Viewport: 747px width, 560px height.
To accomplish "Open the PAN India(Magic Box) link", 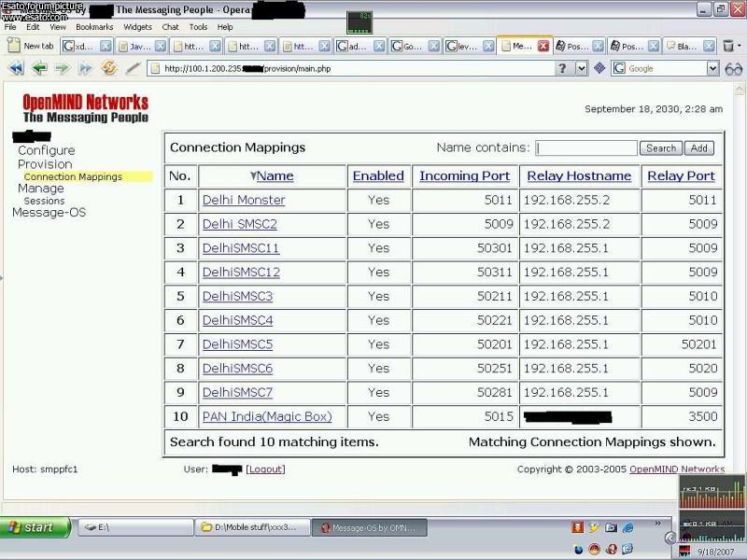I will 267,416.
